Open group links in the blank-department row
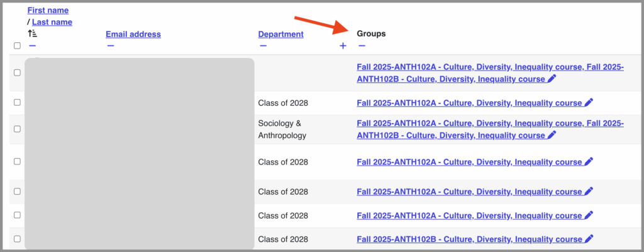The width and height of the screenshot is (644, 252). tap(491, 73)
